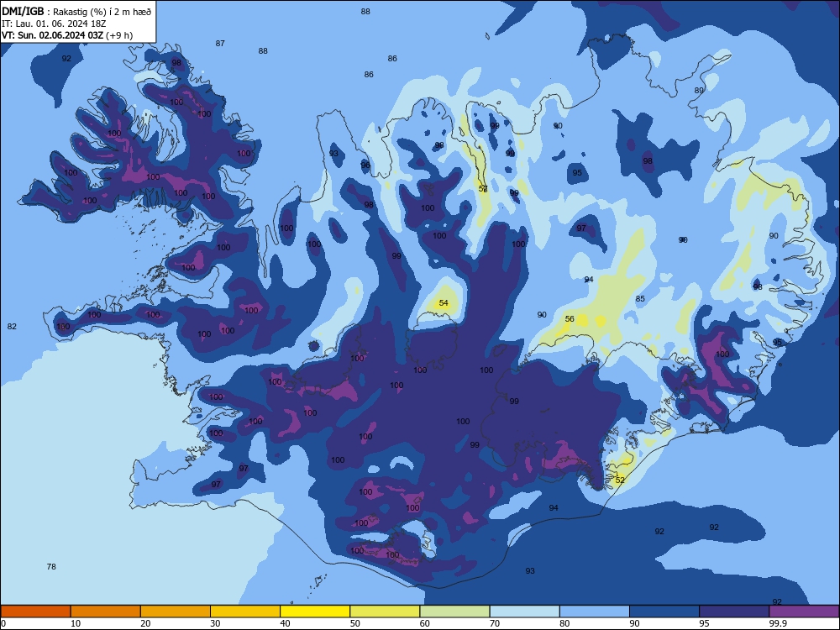Click the 40–50 bright yellow legend swatch
The width and height of the screenshot is (840, 630).
click(315, 612)
